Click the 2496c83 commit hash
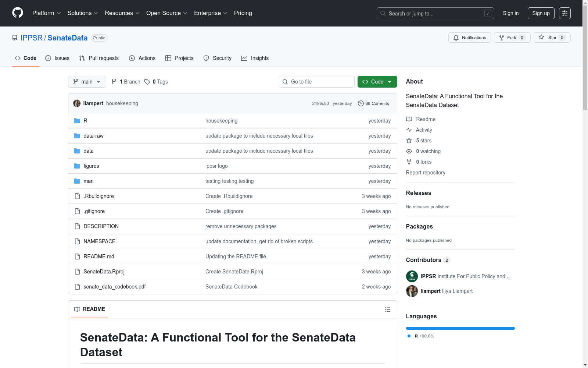The height and width of the screenshot is (368, 588). point(320,103)
